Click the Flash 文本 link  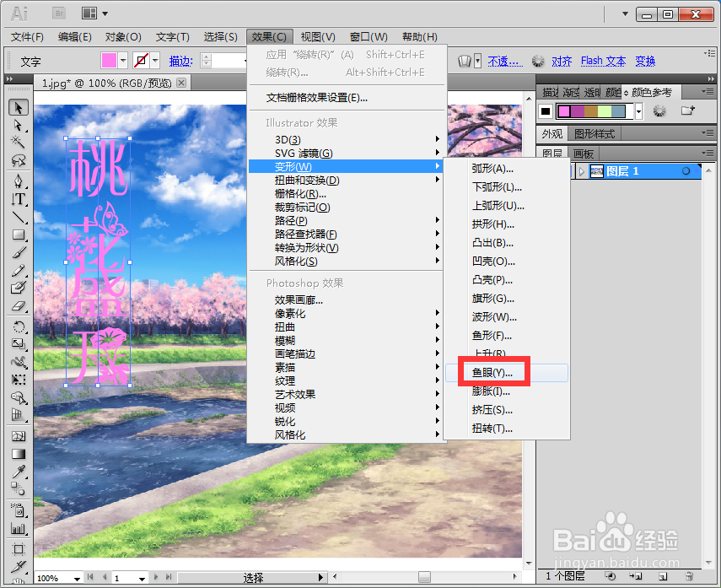tap(603, 61)
